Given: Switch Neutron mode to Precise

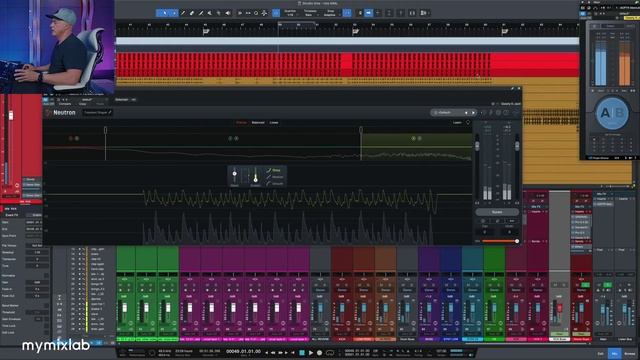Looking at the screenshot, I should 241,122.
